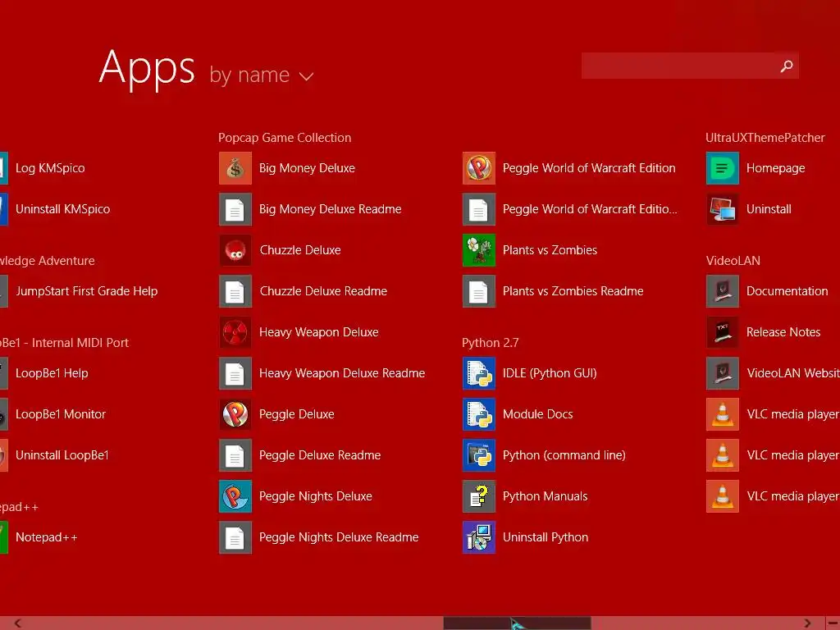Launch Chuzzle Deluxe via its red icon
This screenshot has width=840, height=630.
tap(235, 250)
